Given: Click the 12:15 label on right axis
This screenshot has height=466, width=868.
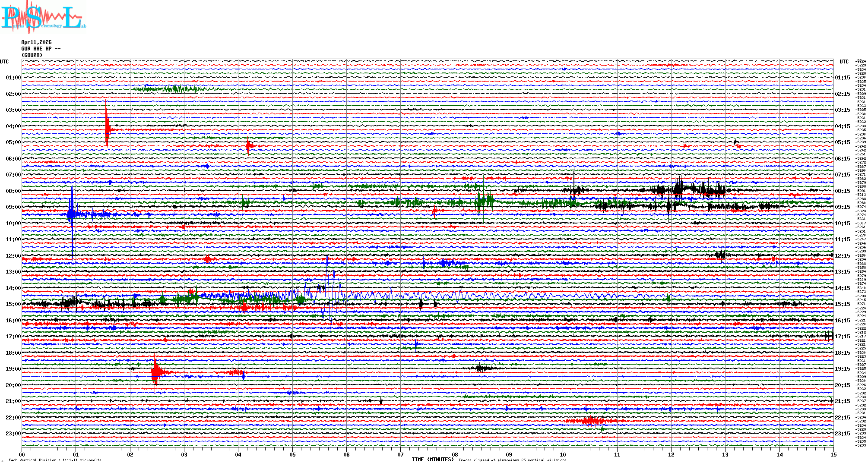Looking at the screenshot, I should coord(842,256).
